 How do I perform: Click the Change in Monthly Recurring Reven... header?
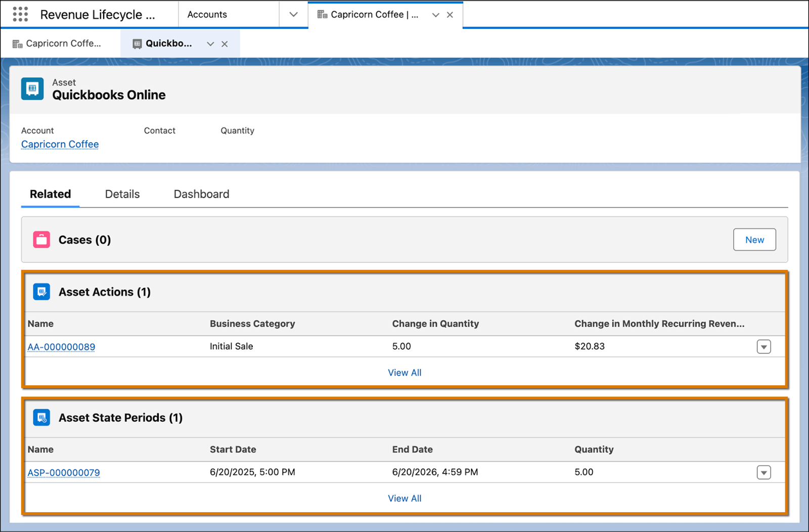click(659, 324)
